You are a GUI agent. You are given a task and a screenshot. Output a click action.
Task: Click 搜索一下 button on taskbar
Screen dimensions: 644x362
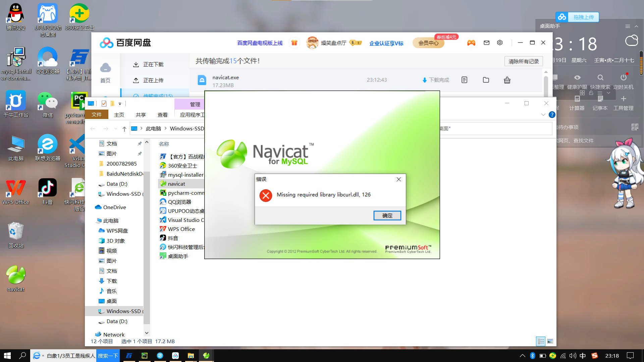108,356
